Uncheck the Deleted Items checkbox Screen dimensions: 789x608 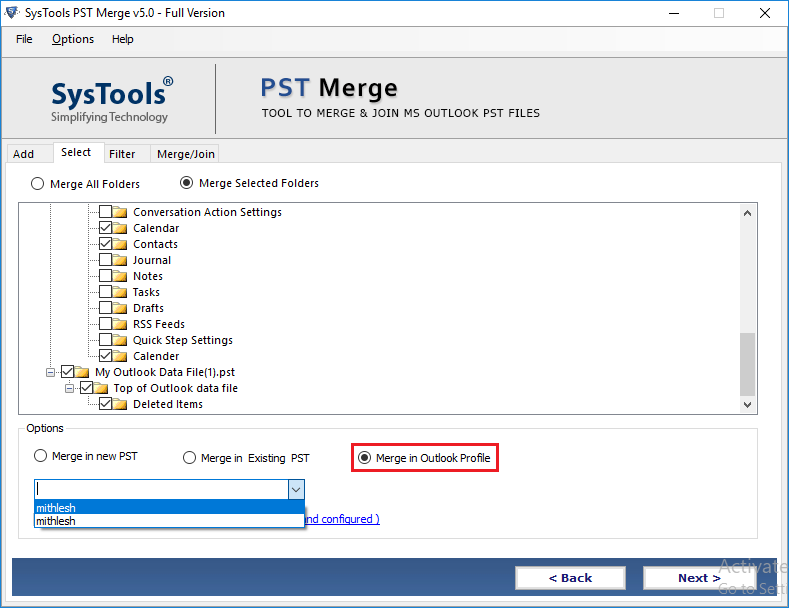point(106,404)
